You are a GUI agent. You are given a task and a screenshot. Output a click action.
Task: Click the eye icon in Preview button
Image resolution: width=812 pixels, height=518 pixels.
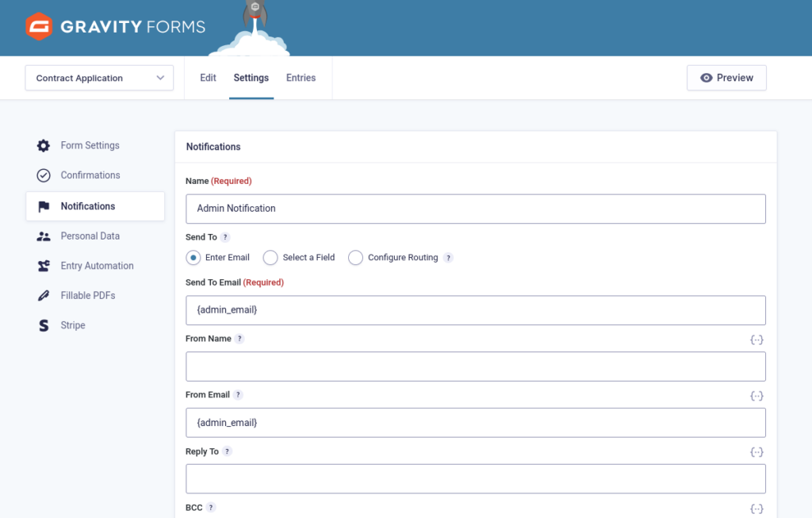(706, 78)
